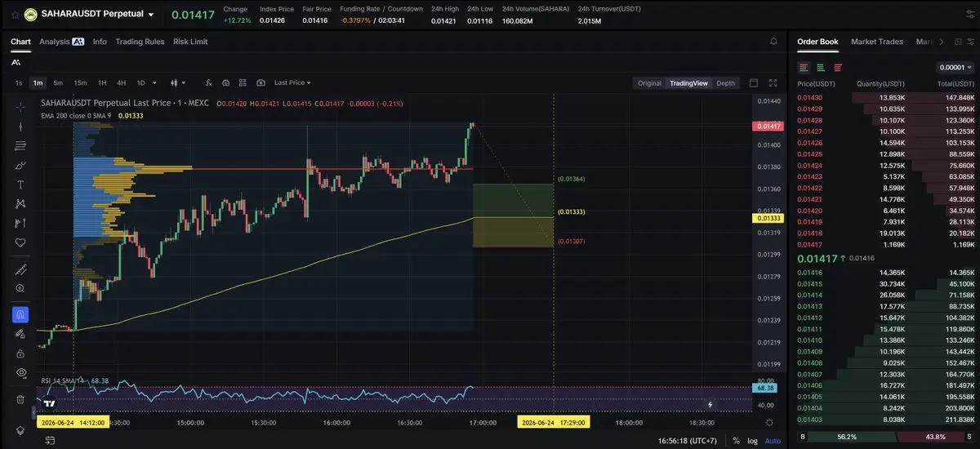
Task: Open object tree layers icon
Action: pos(20,430)
